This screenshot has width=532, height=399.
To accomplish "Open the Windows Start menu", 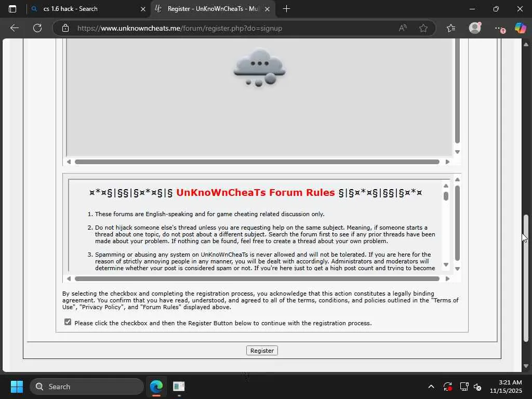I will coord(17,387).
